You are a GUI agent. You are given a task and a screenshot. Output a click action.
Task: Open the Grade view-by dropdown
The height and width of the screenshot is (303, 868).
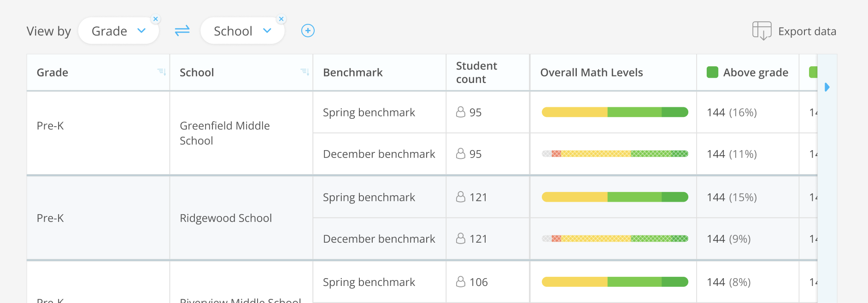point(118,30)
